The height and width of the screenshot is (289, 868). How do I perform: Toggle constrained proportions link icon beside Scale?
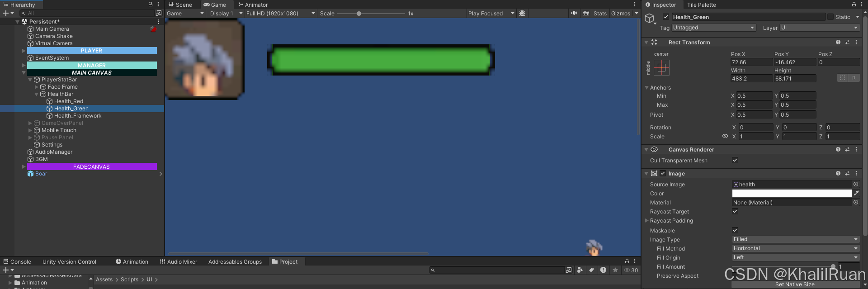725,136
